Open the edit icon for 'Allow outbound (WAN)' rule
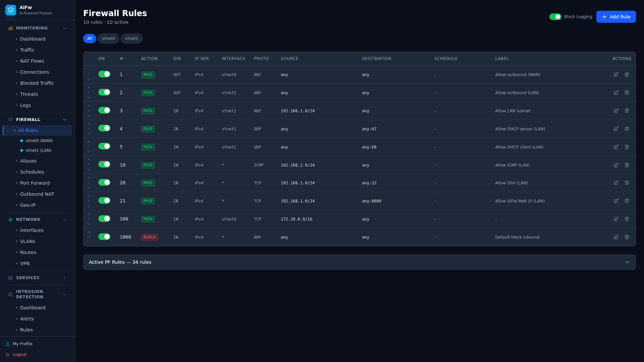 pyautogui.click(x=616, y=74)
